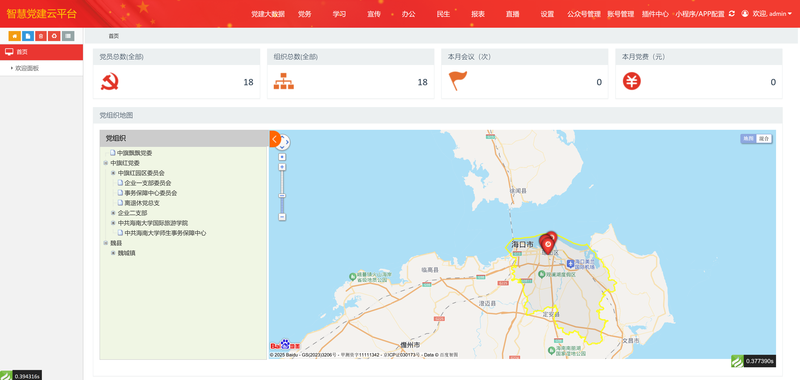
Task: Open the 直播 menu
Action: point(513,14)
